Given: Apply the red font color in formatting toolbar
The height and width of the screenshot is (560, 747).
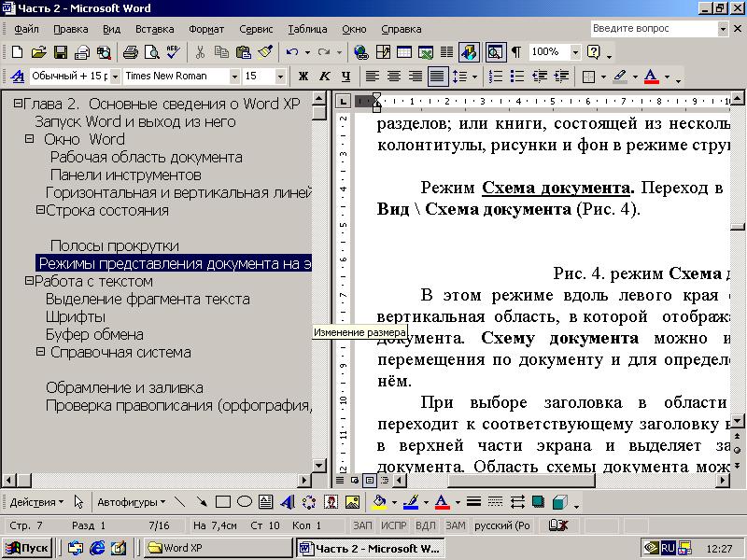Looking at the screenshot, I should pyautogui.click(x=651, y=77).
